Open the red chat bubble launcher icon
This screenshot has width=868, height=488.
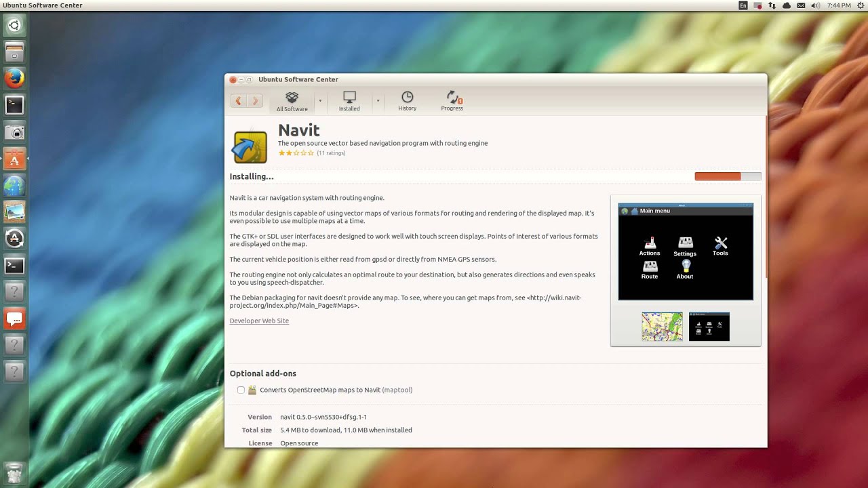click(x=14, y=319)
